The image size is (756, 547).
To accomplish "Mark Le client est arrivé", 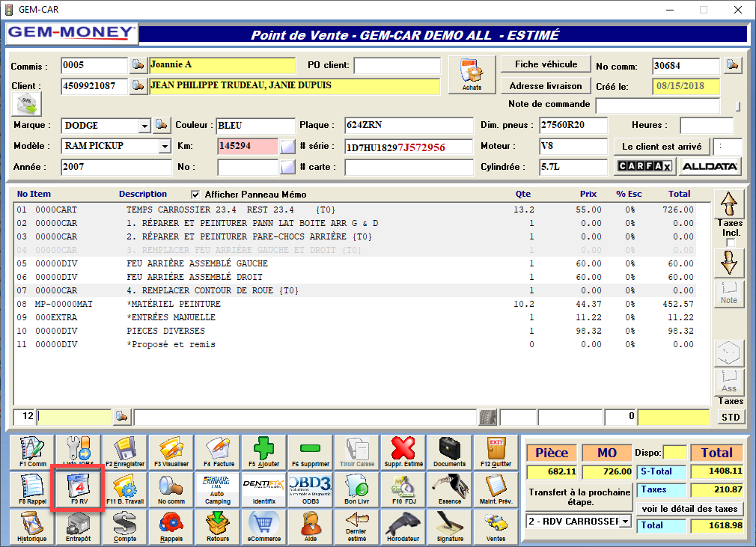I will 662,147.
